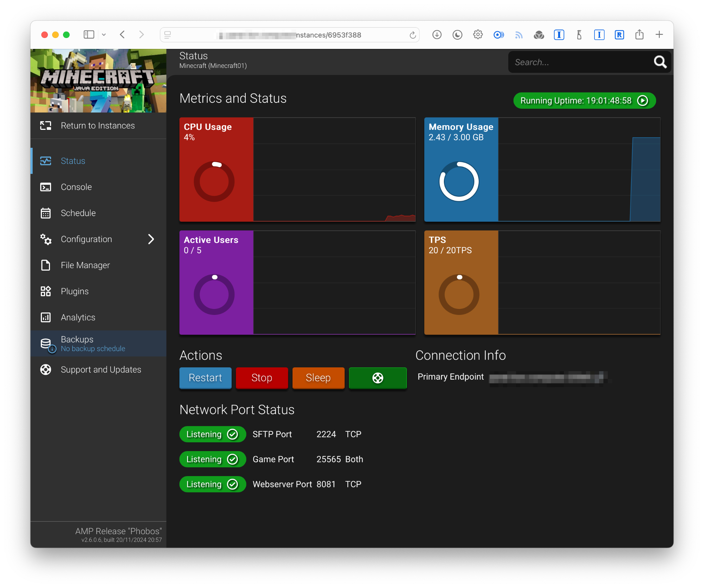Click the Console terminal icon in sidebar

pos(46,187)
